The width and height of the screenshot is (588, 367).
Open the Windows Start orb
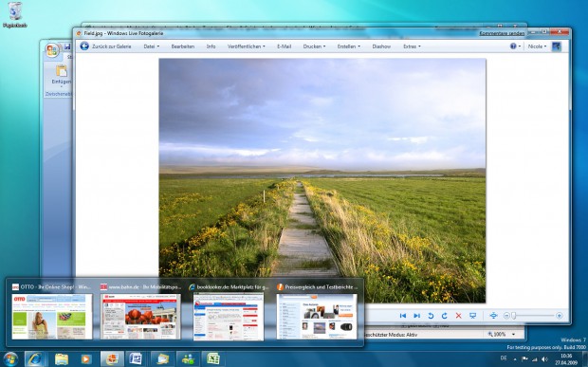coord(10,359)
